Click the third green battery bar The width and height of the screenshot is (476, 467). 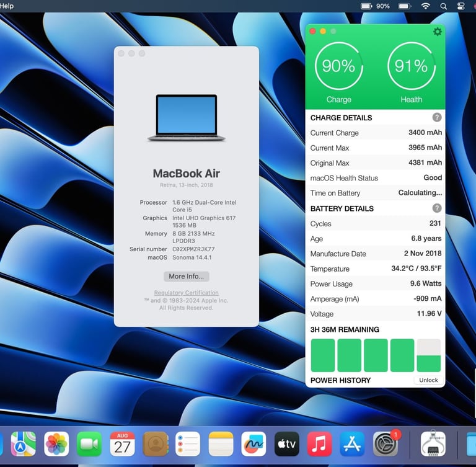[x=376, y=355]
